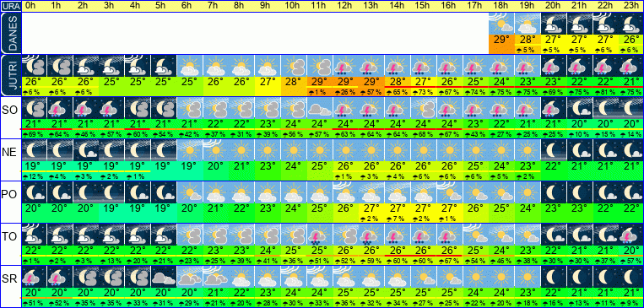Screen dimensions: 644x308
Task: Click the JUTRI 12h thunderstorm icon
Action: (x=345, y=66)
